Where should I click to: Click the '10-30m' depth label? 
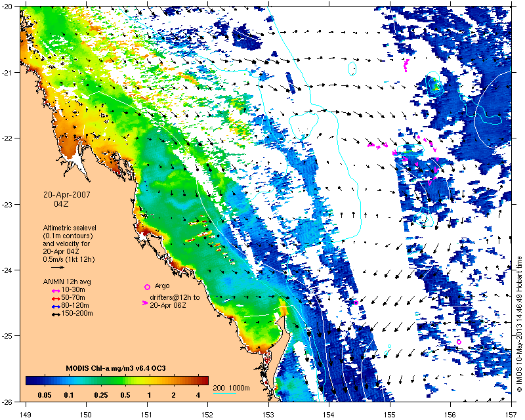point(73,289)
